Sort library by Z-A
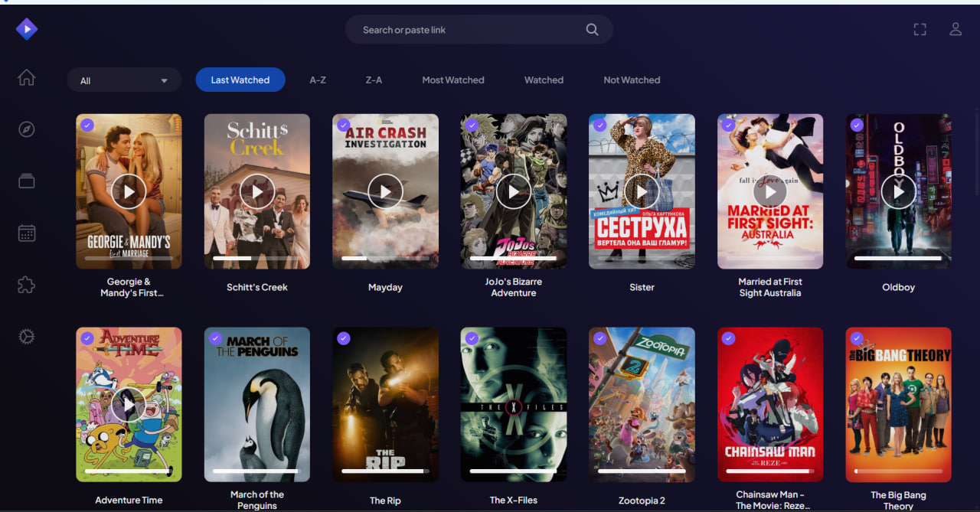 (x=374, y=80)
